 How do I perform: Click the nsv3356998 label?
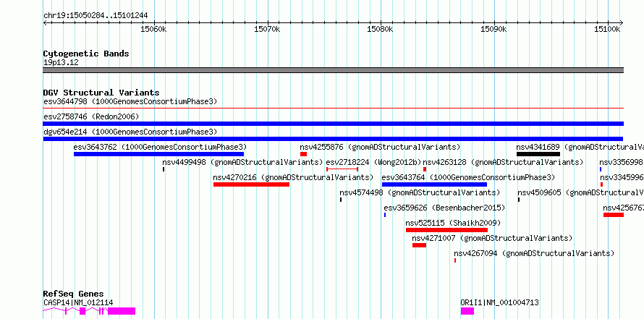click(x=622, y=162)
